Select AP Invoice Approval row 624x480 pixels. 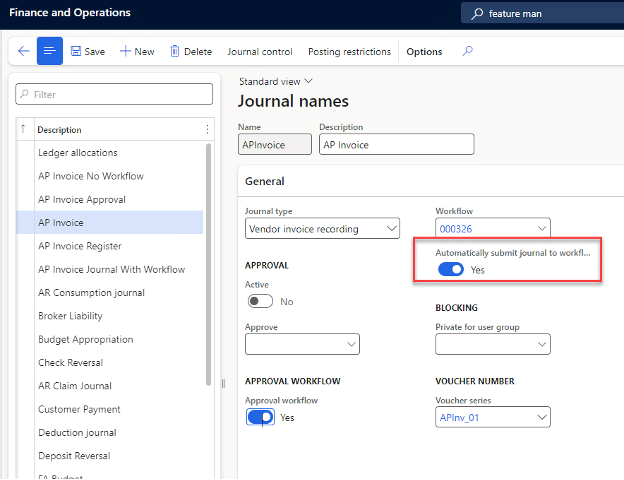point(109,199)
